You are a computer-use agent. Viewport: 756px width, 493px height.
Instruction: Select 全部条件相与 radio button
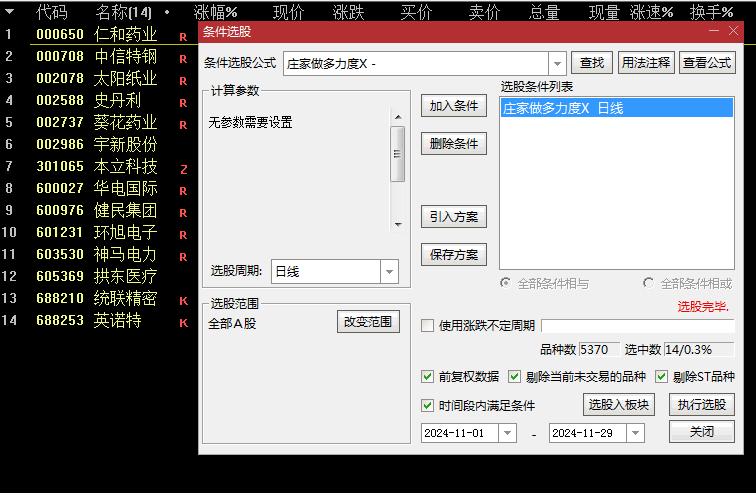pos(505,283)
